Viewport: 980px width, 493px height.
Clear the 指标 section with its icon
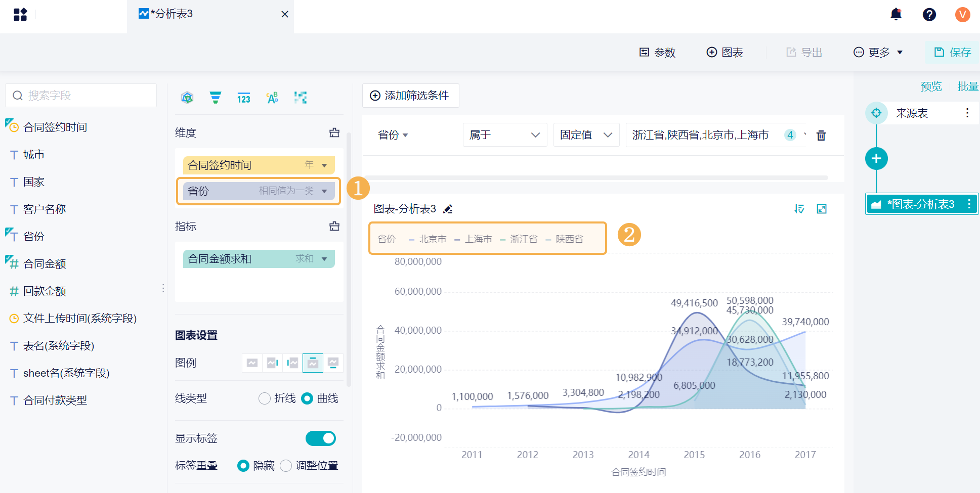334,226
